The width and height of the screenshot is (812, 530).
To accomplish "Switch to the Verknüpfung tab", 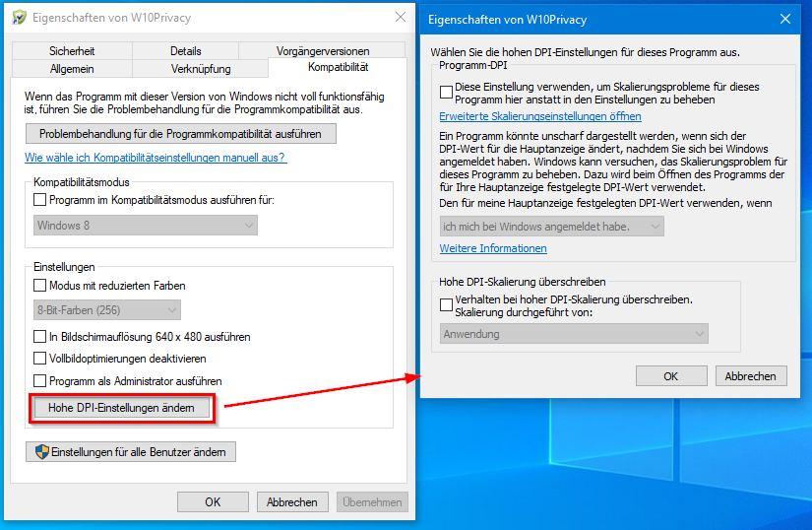I will 201,68.
